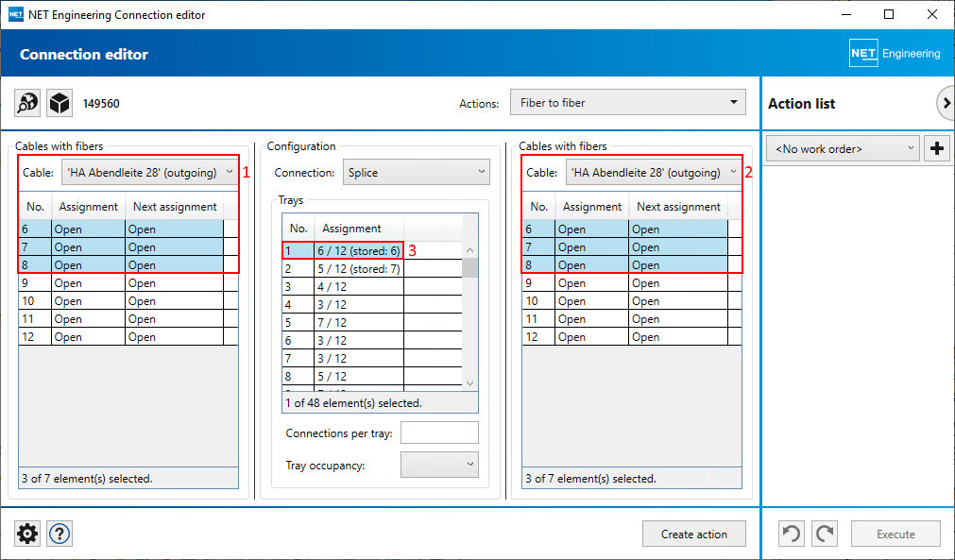This screenshot has height=560, width=955.
Task: Click left list 'Next assignment' column header
Action: pos(175,207)
